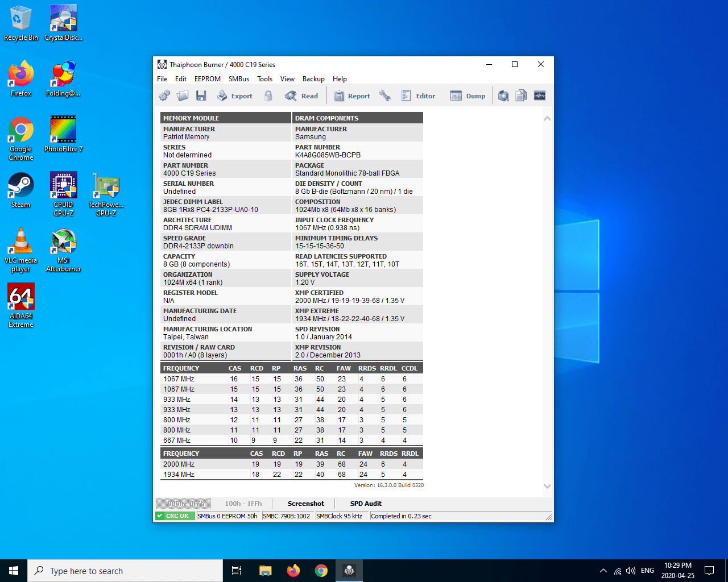Click the copy documents toolbar icon
728x582 pixels.
point(521,96)
